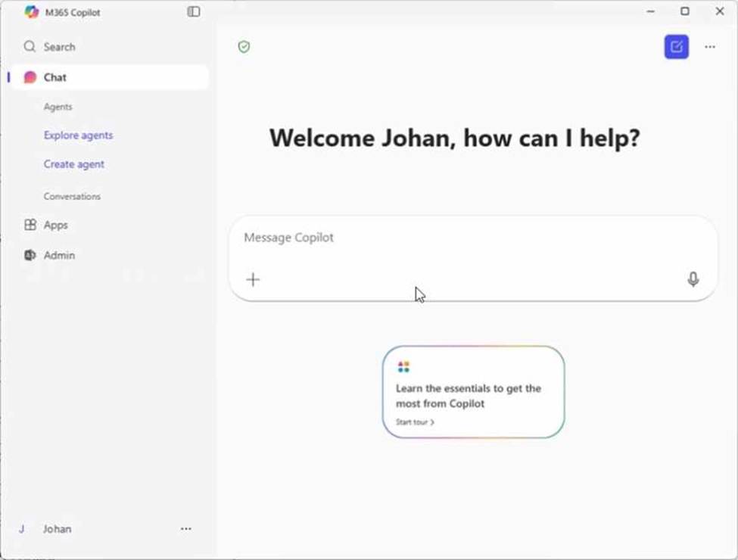The image size is (738, 560).
Task: Click the Admin icon in sidebar
Action: click(x=30, y=256)
